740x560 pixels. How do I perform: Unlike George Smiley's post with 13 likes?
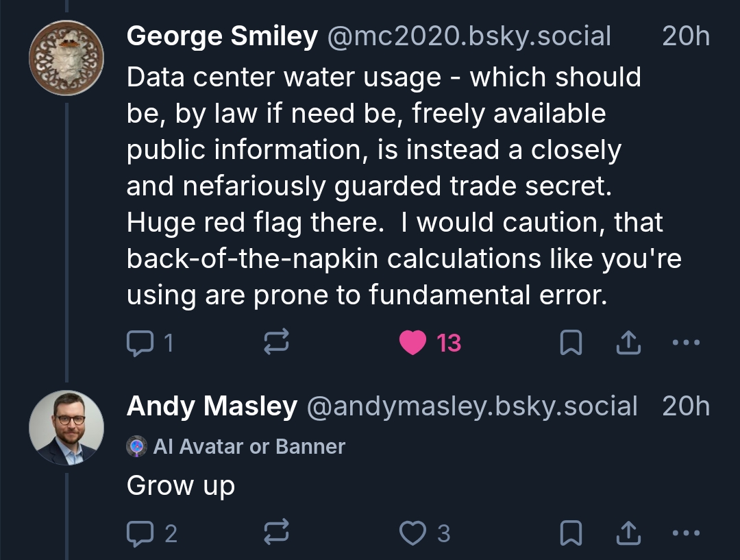412,343
